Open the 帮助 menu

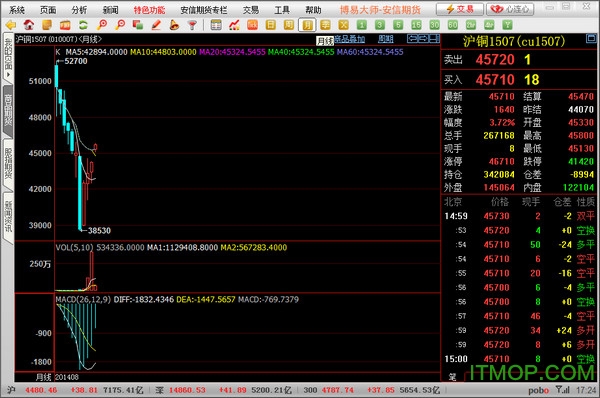[x=313, y=10]
